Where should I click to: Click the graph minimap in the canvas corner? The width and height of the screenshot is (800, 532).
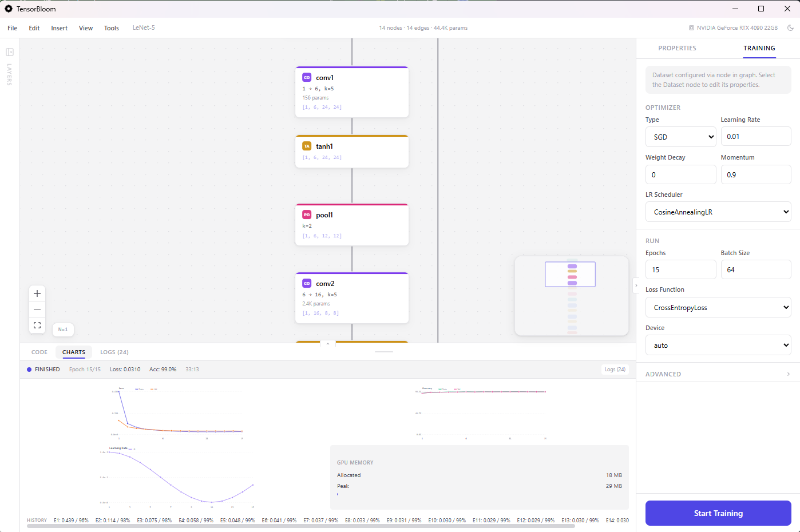tap(571, 296)
